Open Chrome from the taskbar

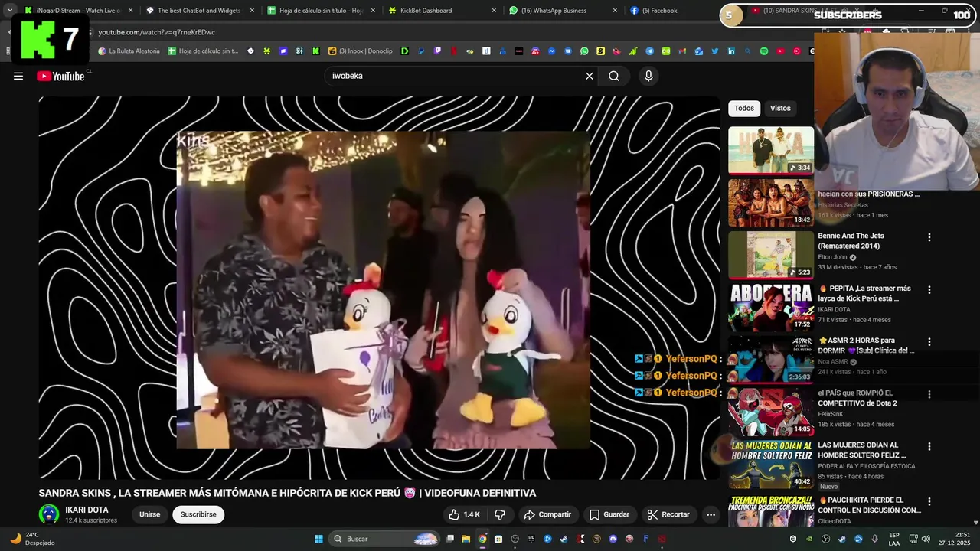(x=482, y=539)
